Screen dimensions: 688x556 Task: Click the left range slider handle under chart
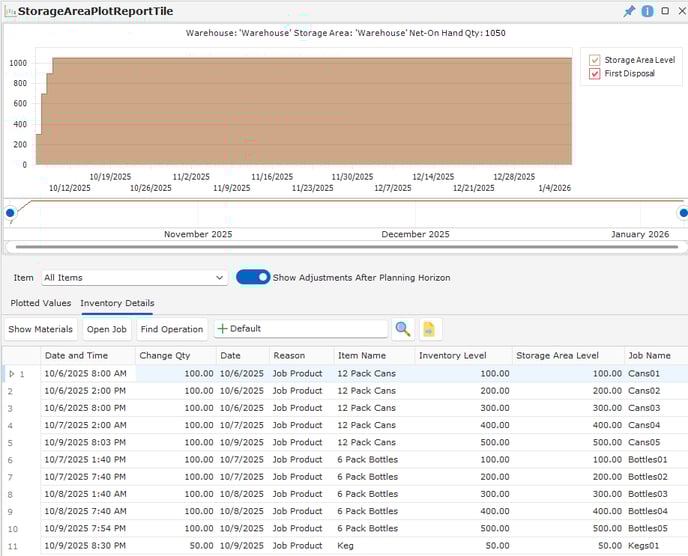(10, 212)
